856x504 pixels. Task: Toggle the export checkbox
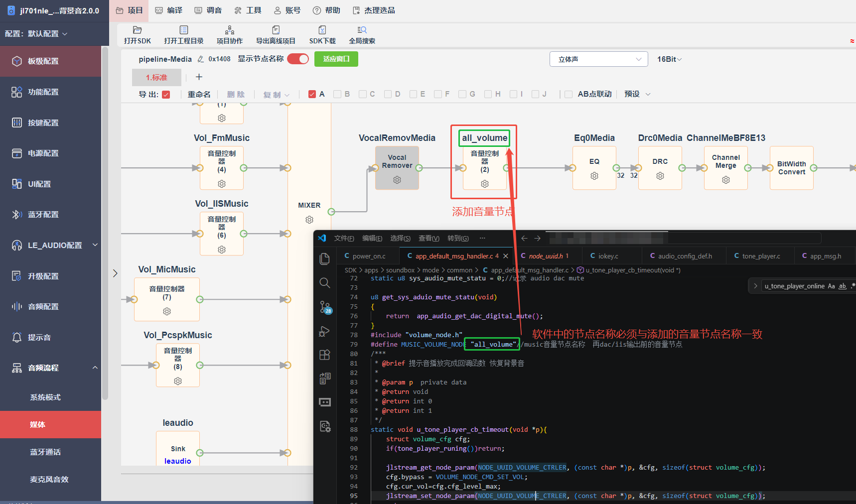pyautogui.click(x=166, y=95)
